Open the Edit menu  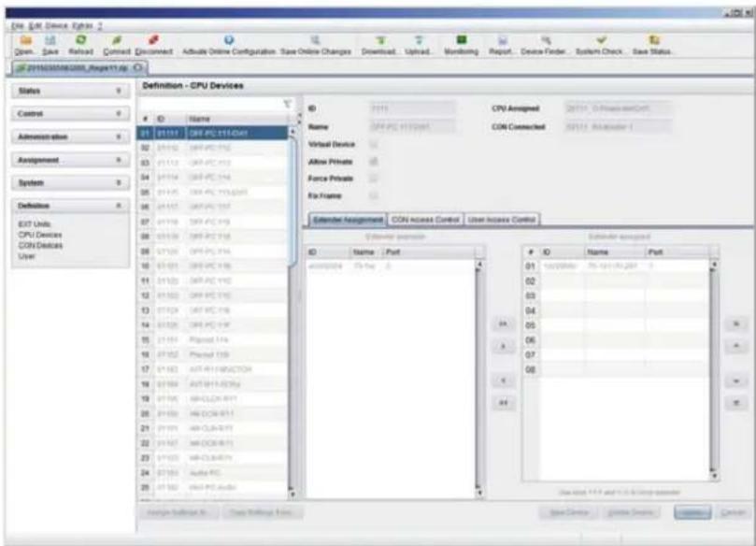36,25
